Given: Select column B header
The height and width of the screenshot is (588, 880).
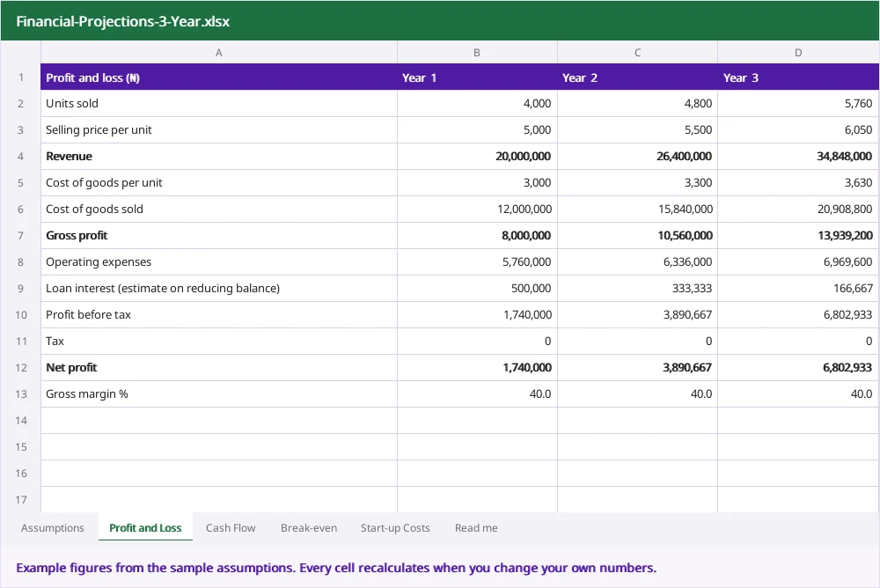Looking at the screenshot, I should [x=477, y=52].
